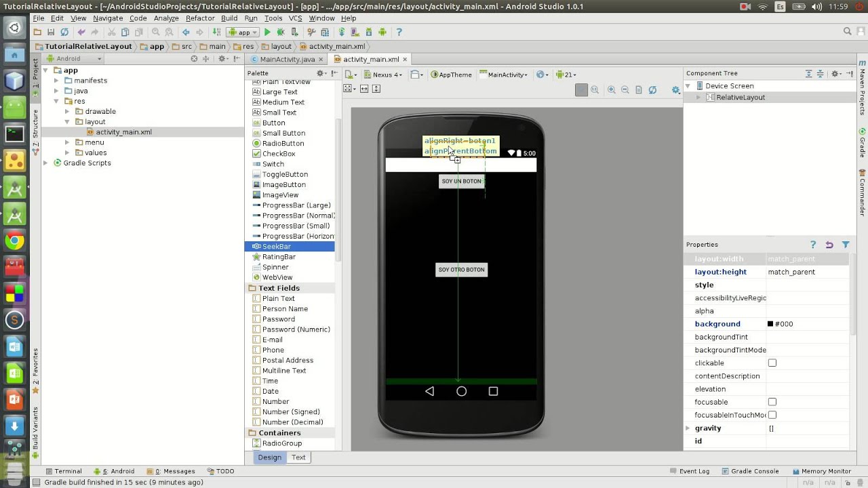The height and width of the screenshot is (488, 868).
Task: Click the Palette list vertical scrollbar
Action: coord(338,190)
